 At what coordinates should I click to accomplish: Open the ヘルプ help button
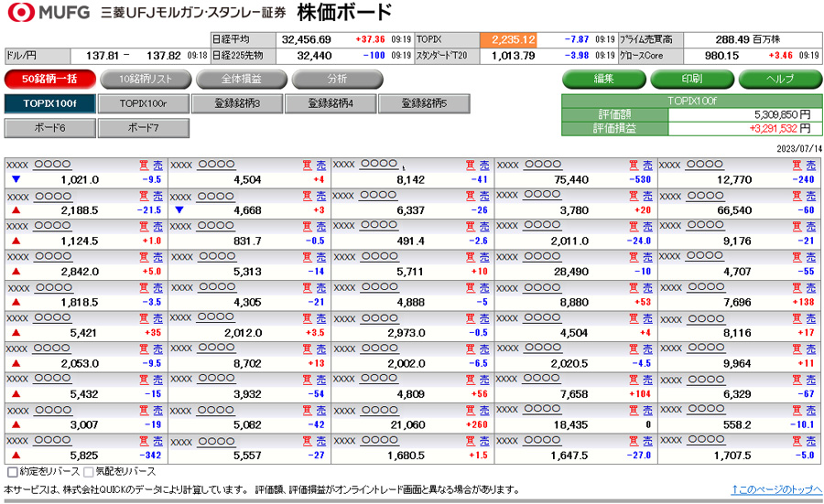pyautogui.click(x=779, y=79)
